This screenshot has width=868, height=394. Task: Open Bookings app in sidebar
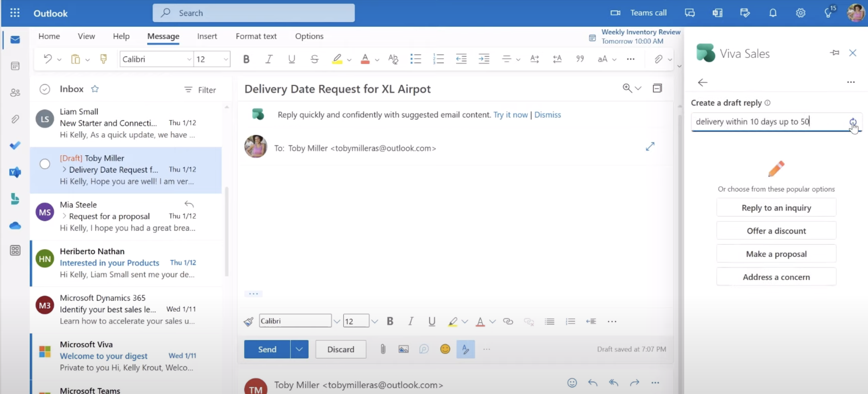tap(15, 199)
